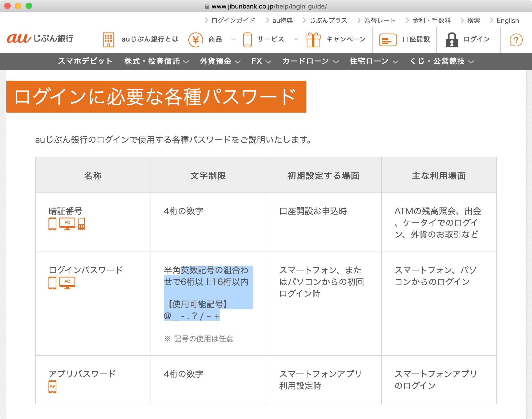The width and height of the screenshot is (532, 419).
Task: Open the キャンペーン nav item
Action: pyautogui.click(x=346, y=39)
